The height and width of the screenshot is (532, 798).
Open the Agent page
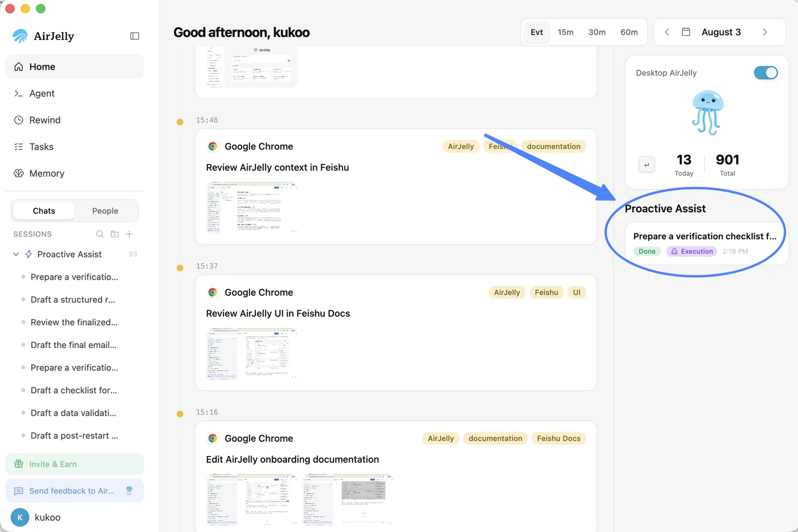75,94
